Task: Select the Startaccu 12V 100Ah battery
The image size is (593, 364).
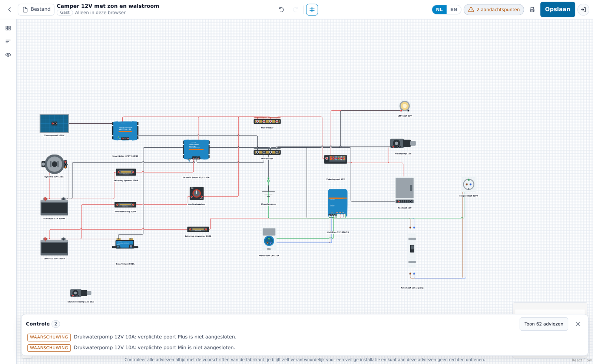Action: pyautogui.click(x=54, y=207)
